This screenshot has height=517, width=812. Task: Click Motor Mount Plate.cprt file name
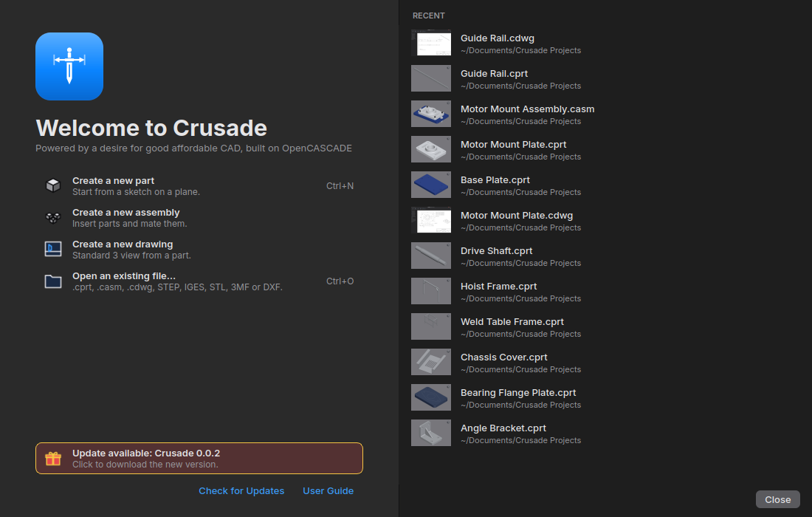pos(514,145)
